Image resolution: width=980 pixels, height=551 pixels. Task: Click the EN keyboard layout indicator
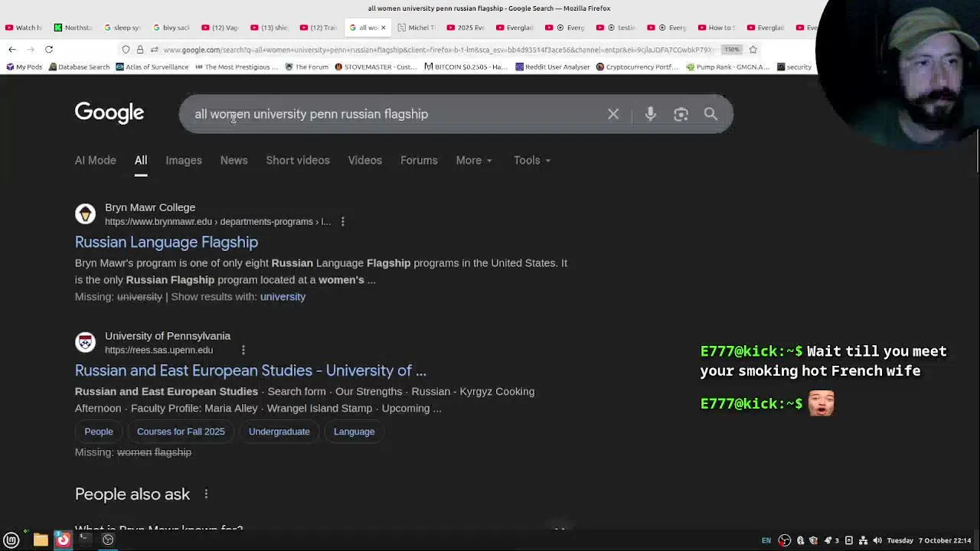point(766,540)
